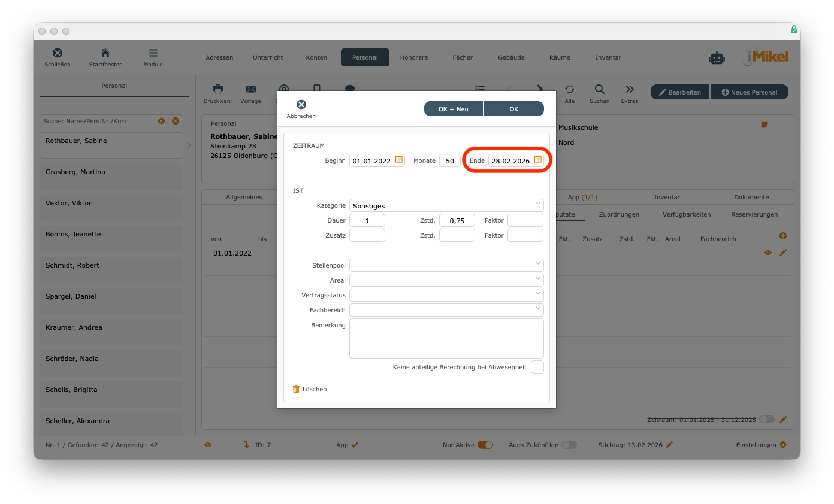Click the Löschen trash icon
This screenshot has height=504, width=834.
coord(296,389)
